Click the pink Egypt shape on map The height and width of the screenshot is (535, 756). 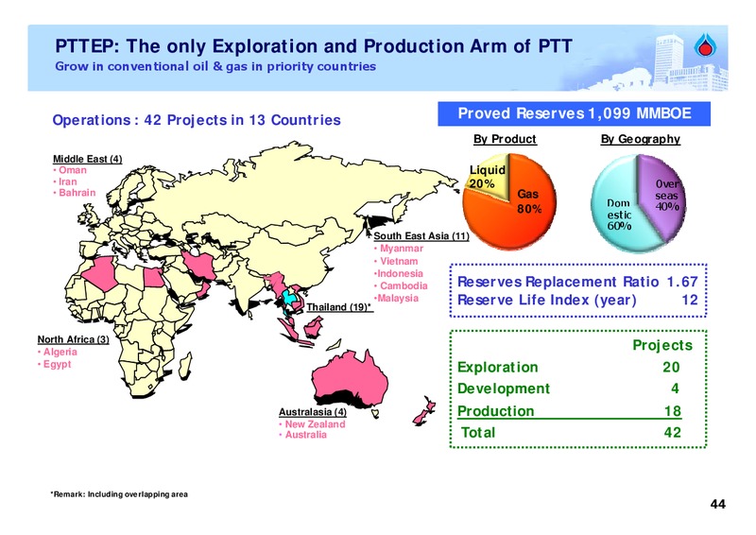tap(154, 278)
